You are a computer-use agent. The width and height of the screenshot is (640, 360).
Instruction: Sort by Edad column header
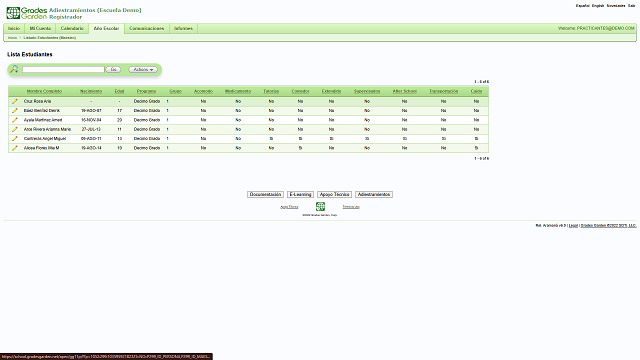(x=119, y=91)
